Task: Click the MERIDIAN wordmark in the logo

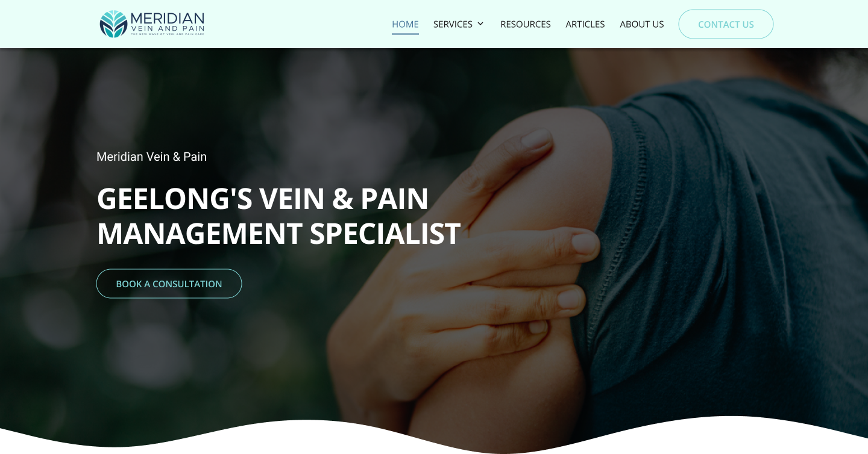Action: tap(167, 18)
